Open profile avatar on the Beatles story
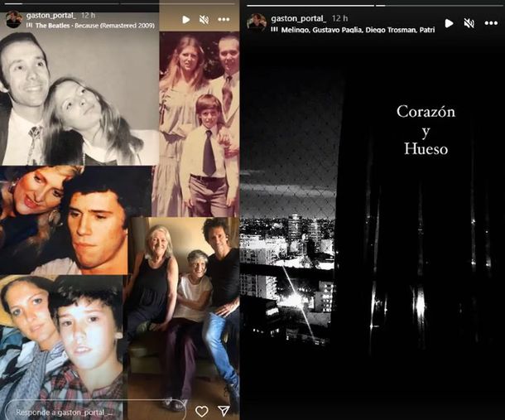 (14, 19)
